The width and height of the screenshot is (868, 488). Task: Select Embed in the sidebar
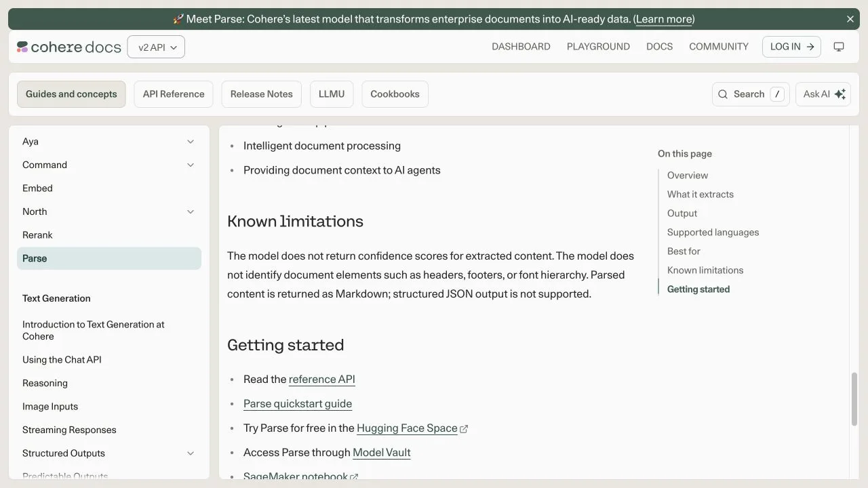pos(109,188)
